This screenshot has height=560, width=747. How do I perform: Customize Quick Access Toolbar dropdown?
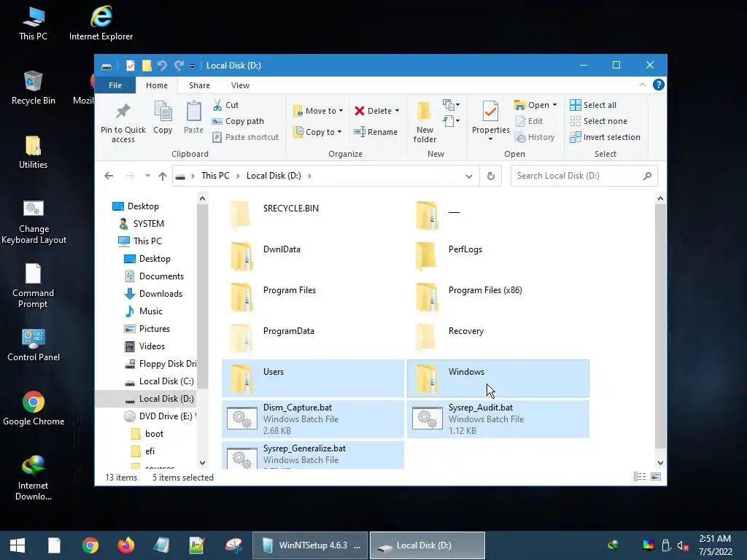click(192, 66)
